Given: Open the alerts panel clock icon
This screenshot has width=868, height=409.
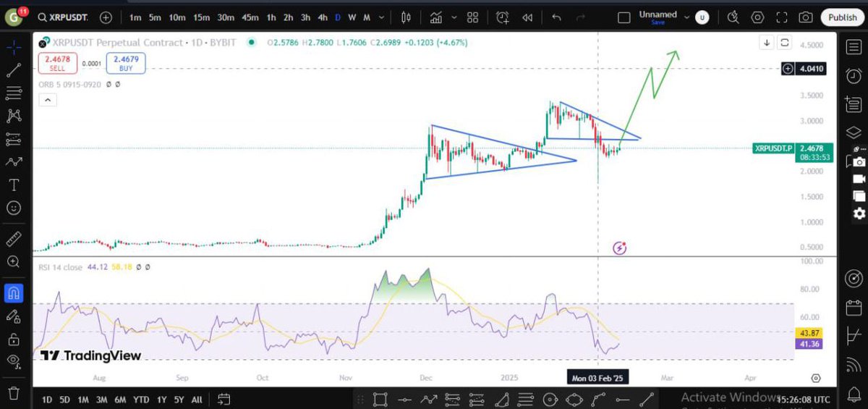Looking at the screenshot, I should [x=854, y=76].
